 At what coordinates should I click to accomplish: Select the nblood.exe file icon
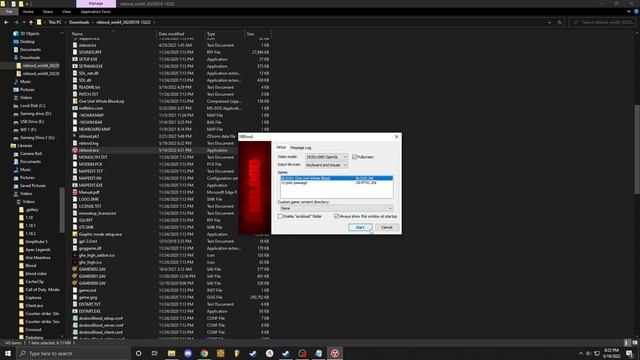(75, 150)
